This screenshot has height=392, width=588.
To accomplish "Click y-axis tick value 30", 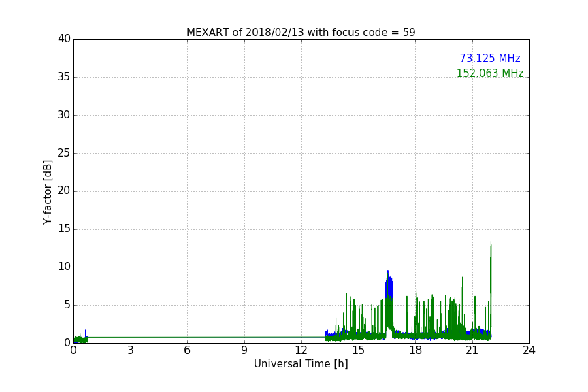I will pos(64,115).
